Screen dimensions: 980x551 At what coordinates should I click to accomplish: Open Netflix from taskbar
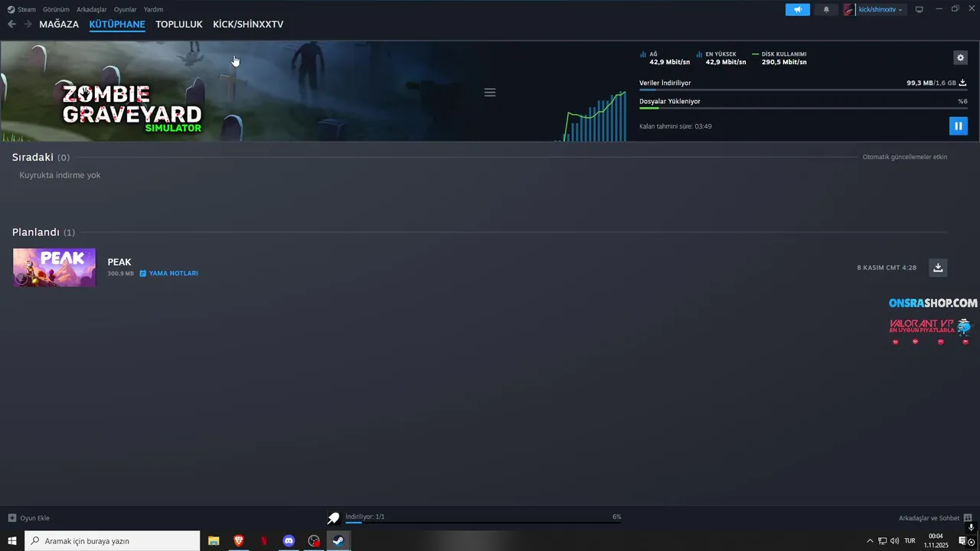click(264, 541)
